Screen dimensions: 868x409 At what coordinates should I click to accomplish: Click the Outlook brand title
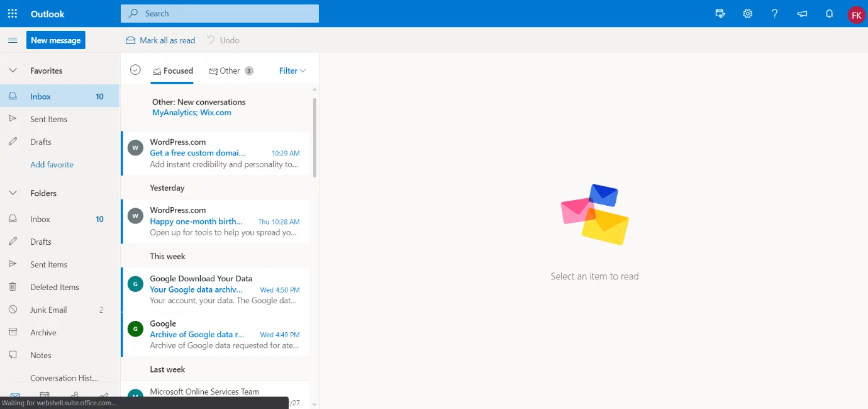coord(48,14)
